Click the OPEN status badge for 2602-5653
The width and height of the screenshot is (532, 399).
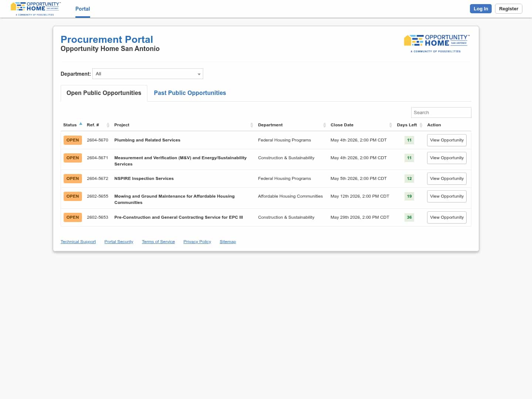click(x=73, y=217)
